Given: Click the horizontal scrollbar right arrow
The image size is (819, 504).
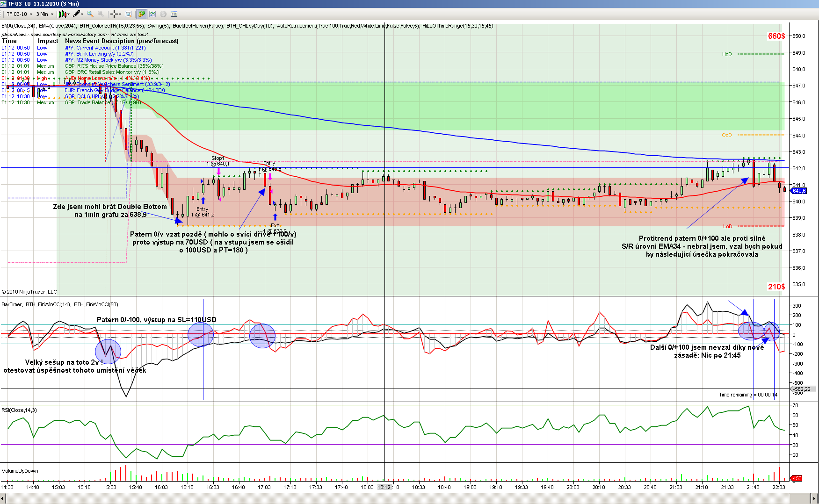Looking at the screenshot, I should (815, 498).
